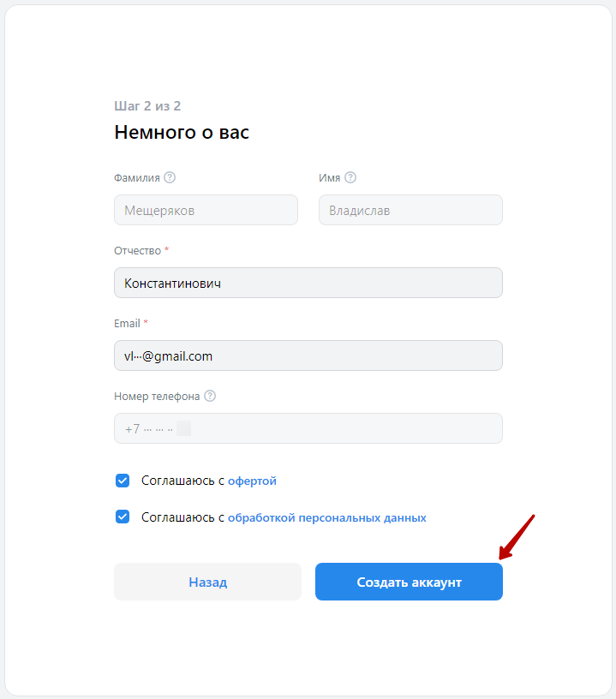Show the Номер телефона help tooltip

pyautogui.click(x=210, y=396)
